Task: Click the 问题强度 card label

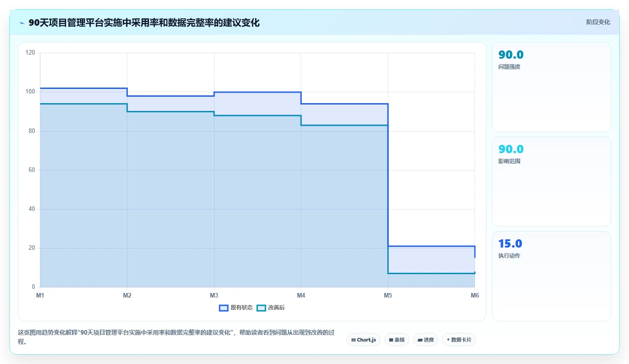Action: tap(509, 67)
